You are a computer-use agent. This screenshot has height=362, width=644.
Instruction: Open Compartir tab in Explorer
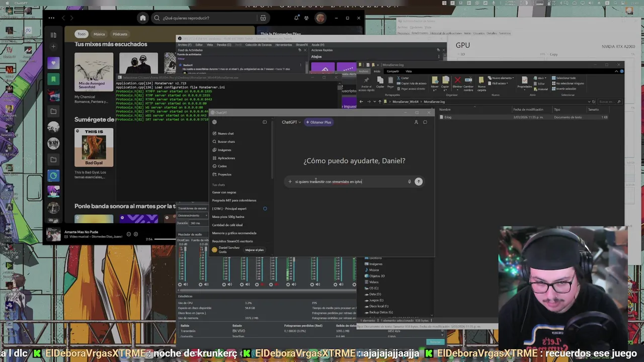(393, 71)
